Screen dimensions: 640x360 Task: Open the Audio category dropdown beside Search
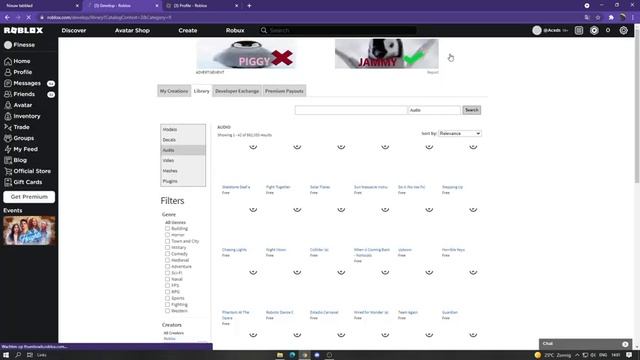(x=434, y=110)
